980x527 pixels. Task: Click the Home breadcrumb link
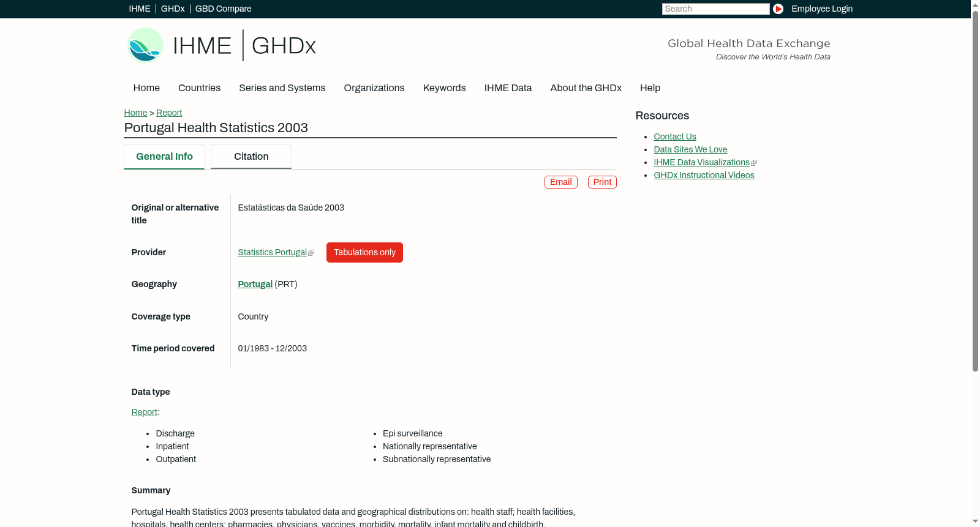[135, 113]
